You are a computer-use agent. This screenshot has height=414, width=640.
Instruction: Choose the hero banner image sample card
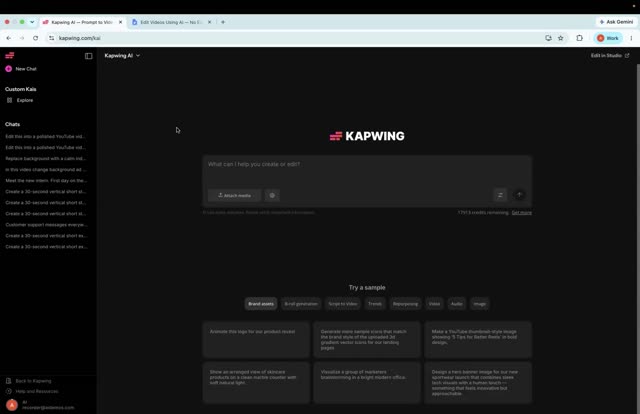pos(478,383)
